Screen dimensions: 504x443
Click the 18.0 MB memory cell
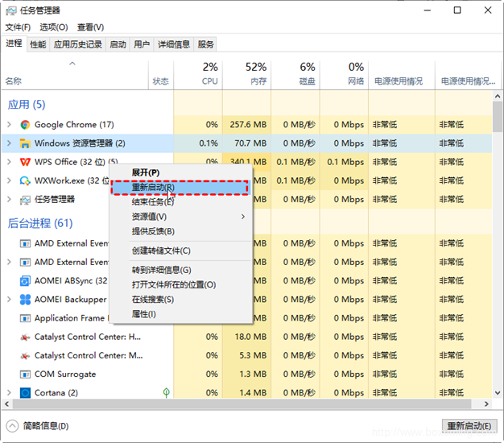pos(247,337)
